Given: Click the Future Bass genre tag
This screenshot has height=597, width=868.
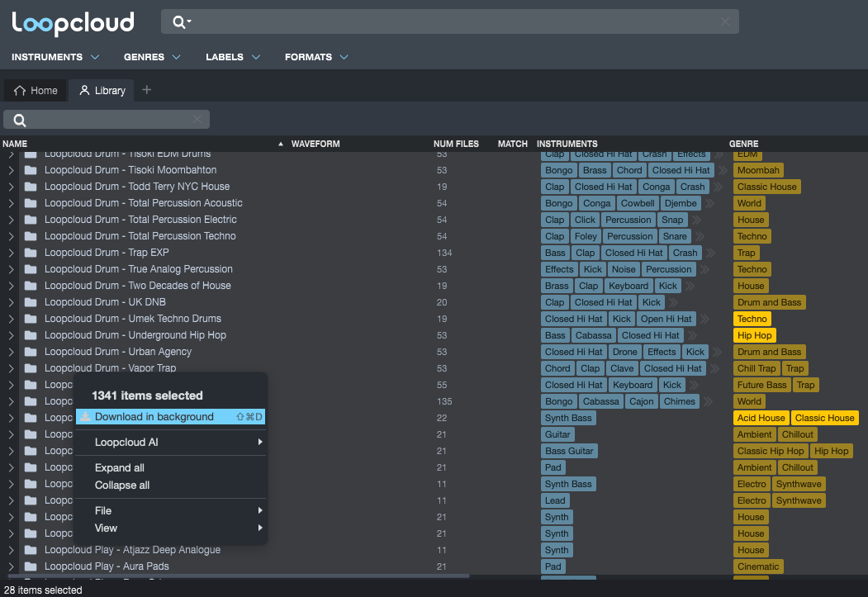Looking at the screenshot, I should [761, 385].
